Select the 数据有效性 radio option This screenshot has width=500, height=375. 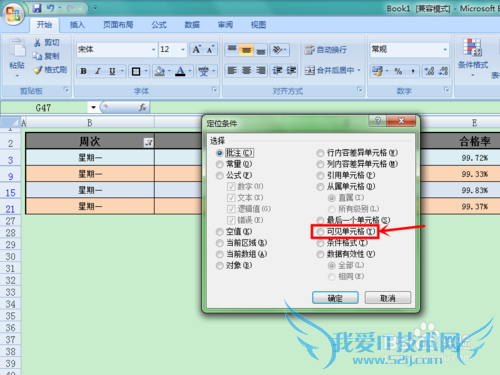click(x=320, y=254)
